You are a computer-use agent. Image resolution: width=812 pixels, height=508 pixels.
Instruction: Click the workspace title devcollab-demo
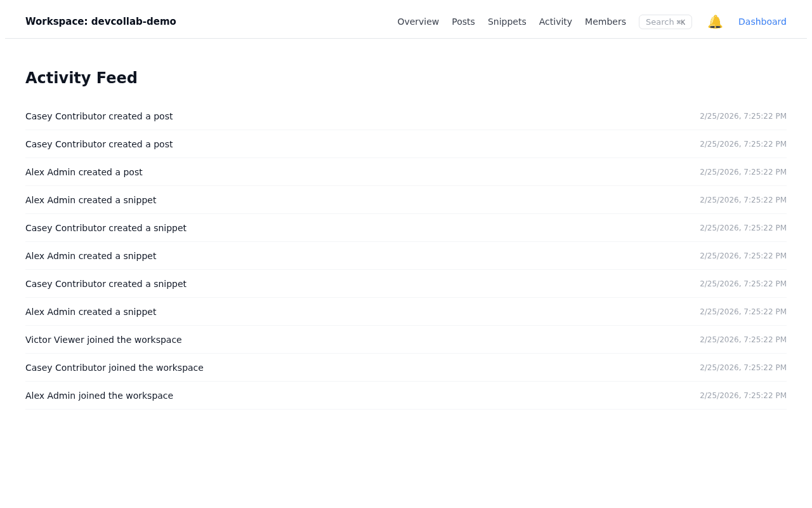coord(101,20)
